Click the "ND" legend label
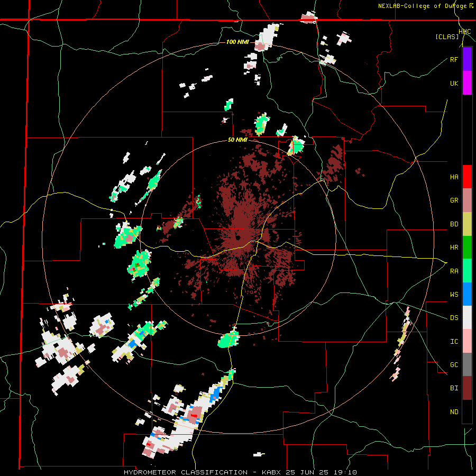This screenshot has width=476, height=476. [454, 412]
